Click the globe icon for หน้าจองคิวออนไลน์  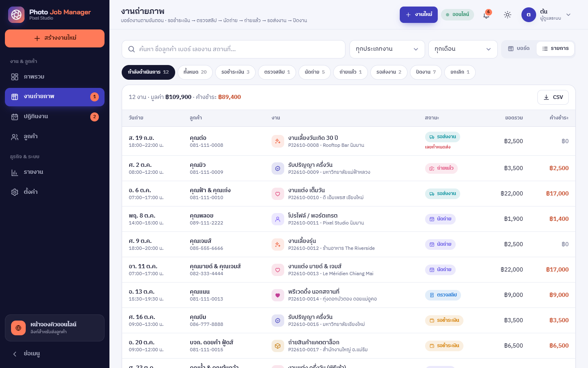[18, 328]
